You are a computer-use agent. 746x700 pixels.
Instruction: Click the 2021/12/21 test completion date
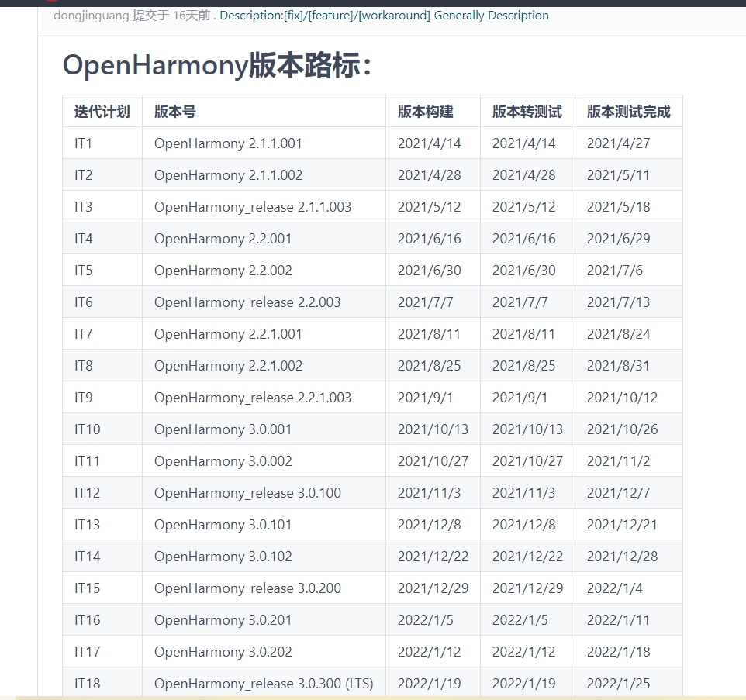[x=622, y=525]
